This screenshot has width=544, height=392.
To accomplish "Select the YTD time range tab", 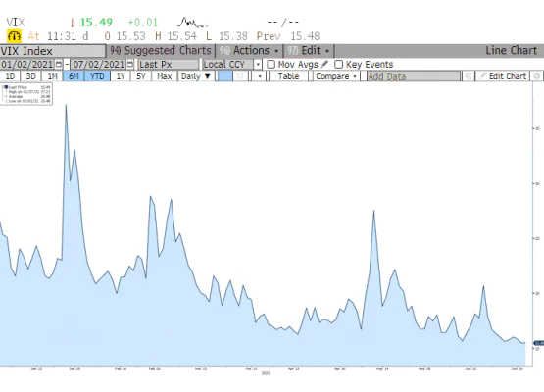I will [97, 76].
